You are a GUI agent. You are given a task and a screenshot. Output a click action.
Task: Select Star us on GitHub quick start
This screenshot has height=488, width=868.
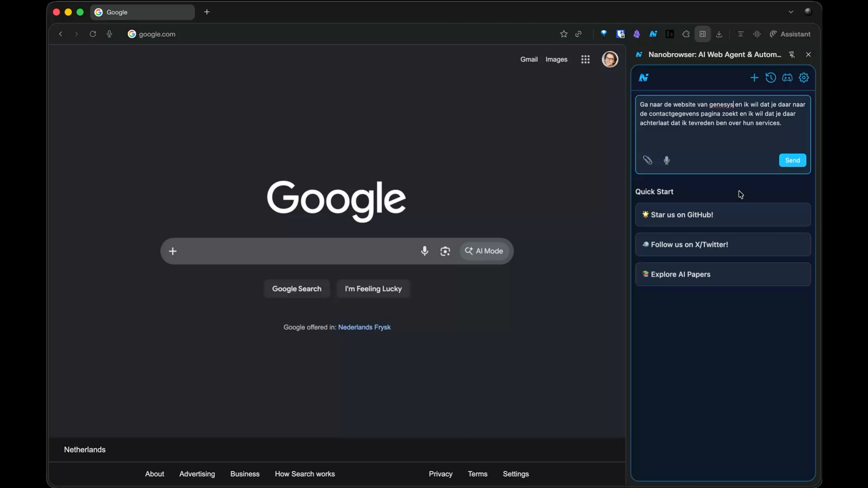pos(723,215)
